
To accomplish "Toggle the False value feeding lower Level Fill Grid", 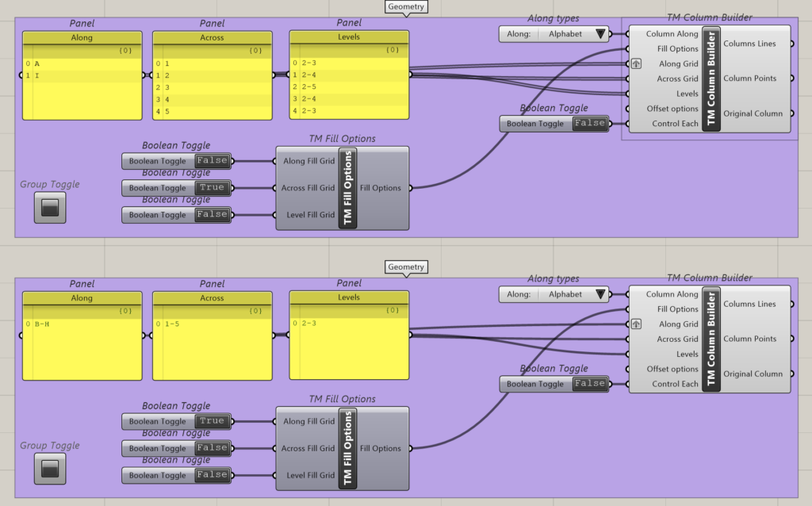I will (213, 475).
